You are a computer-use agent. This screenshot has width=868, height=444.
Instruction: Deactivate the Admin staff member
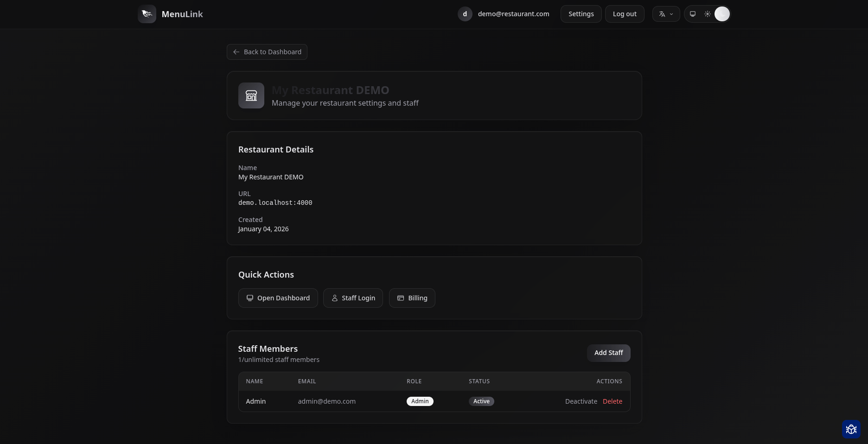point(581,401)
